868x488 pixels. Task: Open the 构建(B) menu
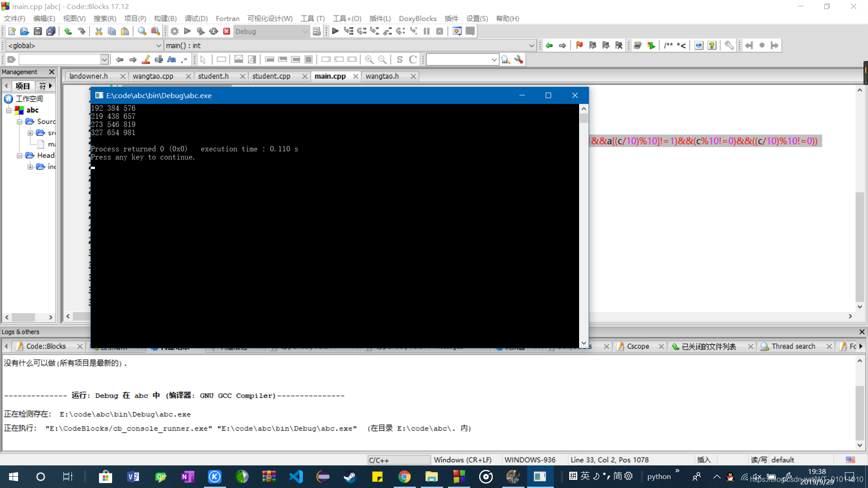coord(165,18)
